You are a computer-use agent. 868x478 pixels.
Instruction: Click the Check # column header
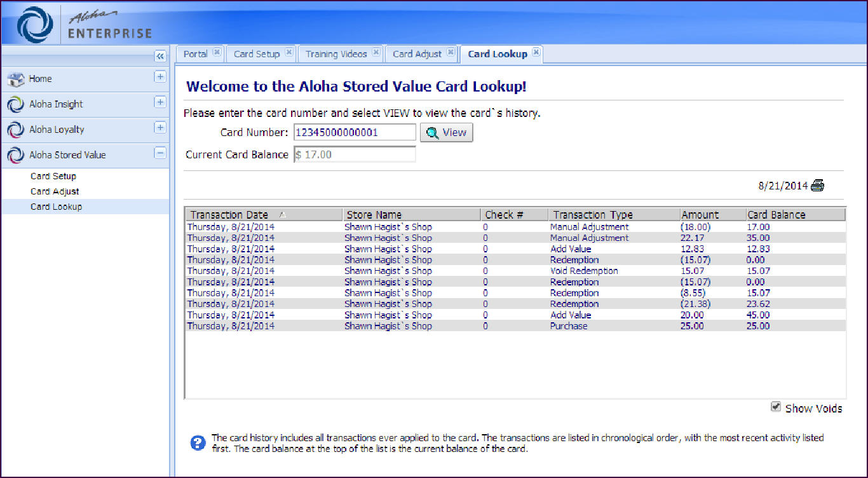[x=514, y=215]
